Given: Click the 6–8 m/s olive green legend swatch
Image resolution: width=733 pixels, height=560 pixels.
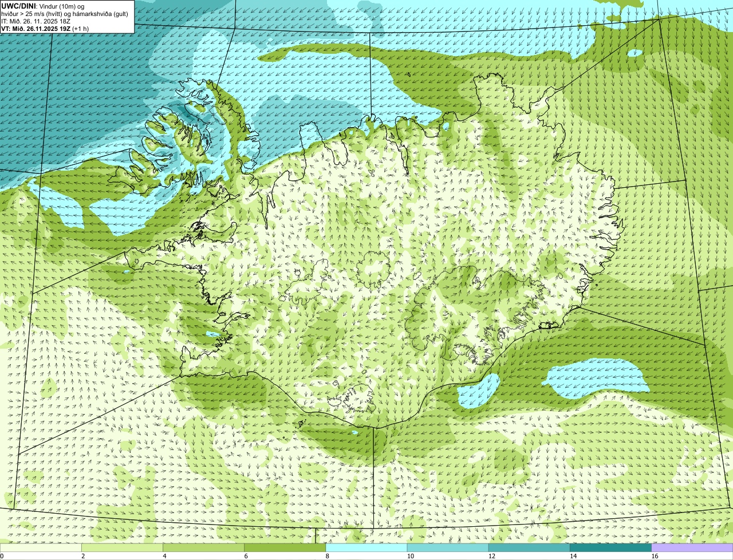Looking at the screenshot, I should point(285,547).
